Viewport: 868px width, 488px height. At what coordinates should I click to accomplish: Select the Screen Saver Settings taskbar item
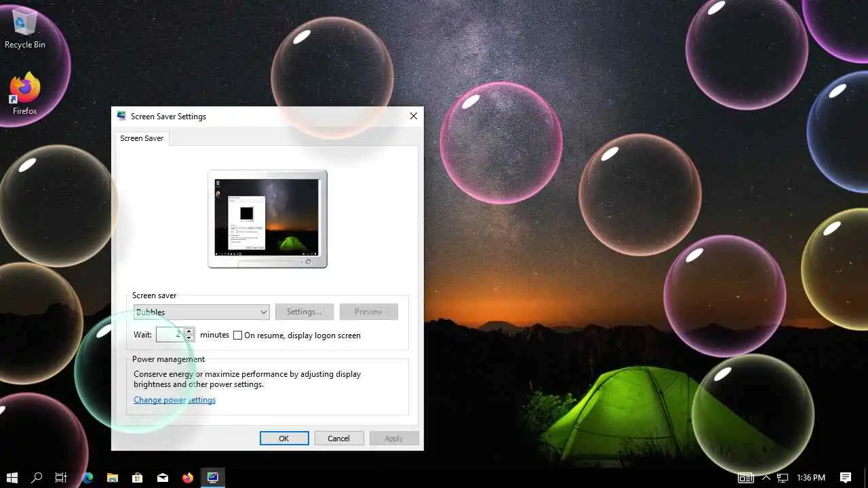(213, 477)
